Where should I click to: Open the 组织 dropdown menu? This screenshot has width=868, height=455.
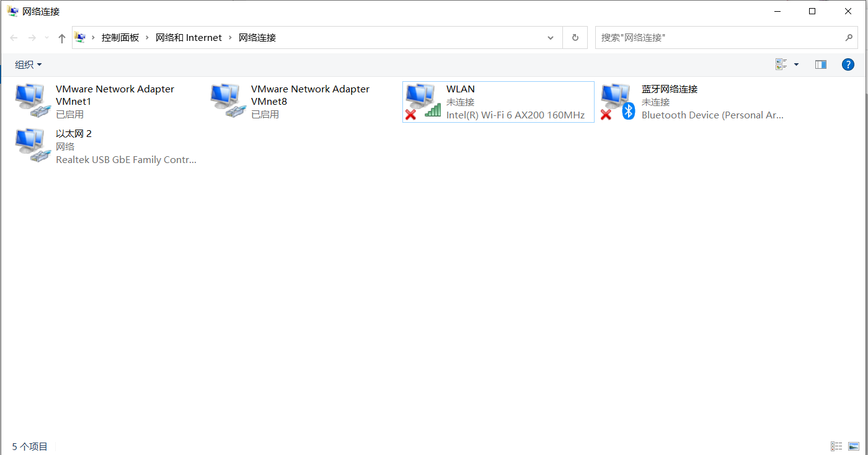(28, 64)
